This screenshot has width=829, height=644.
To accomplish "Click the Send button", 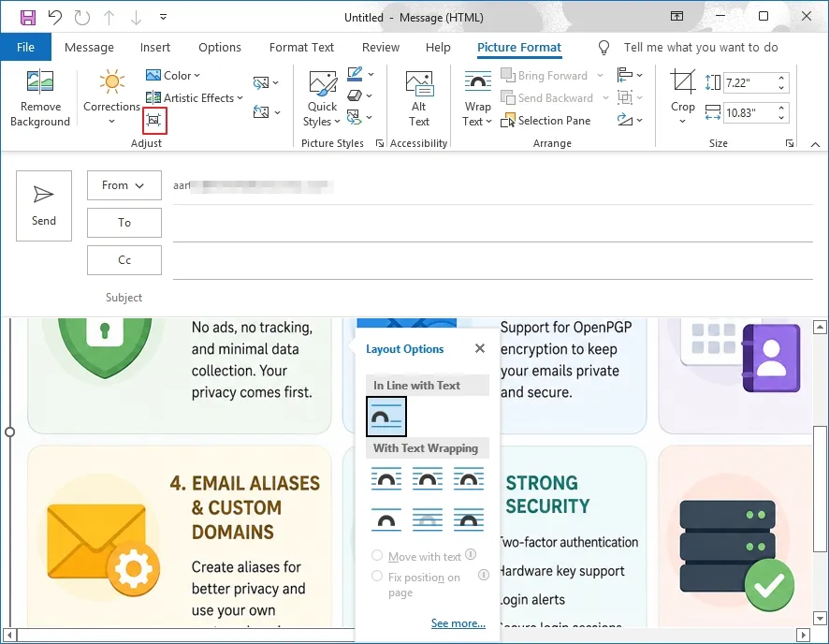I will (44, 206).
